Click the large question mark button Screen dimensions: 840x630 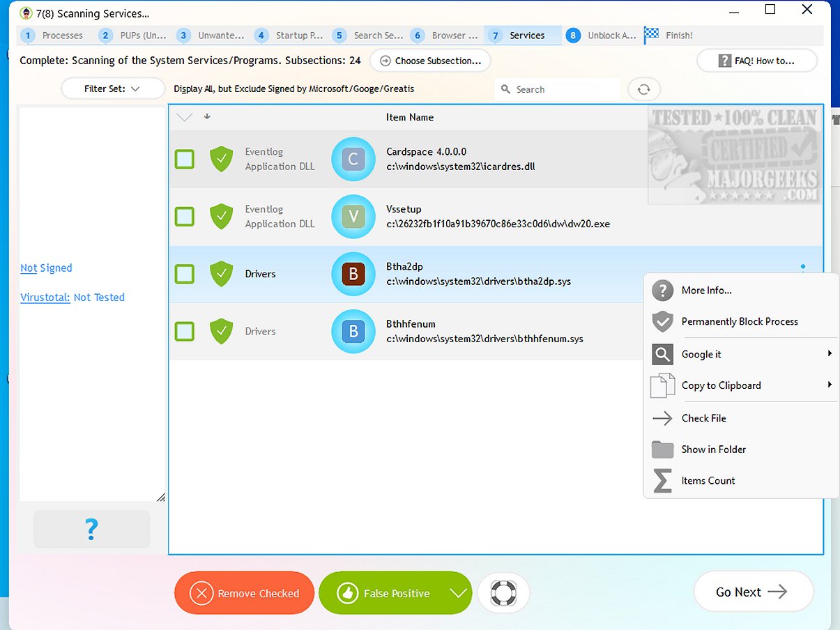[x=91, y=529]
